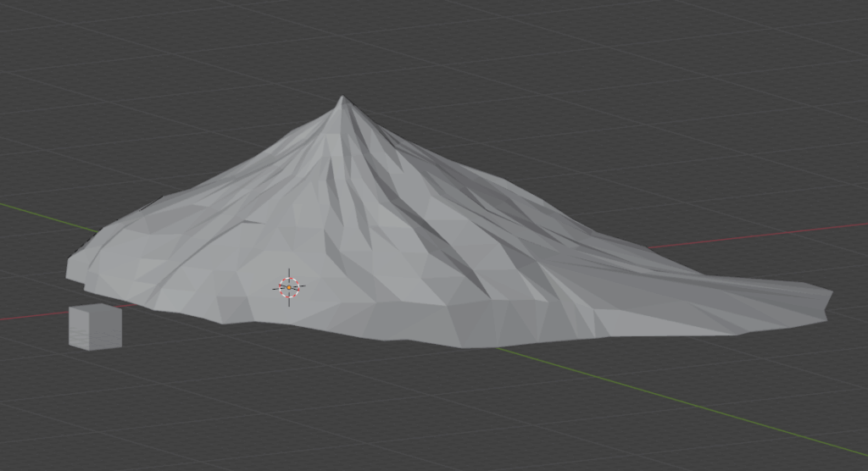Screen dimensions: 868x471
Task: Click empty viewport space in top-left corner
Action: click(x=42, y=34)
